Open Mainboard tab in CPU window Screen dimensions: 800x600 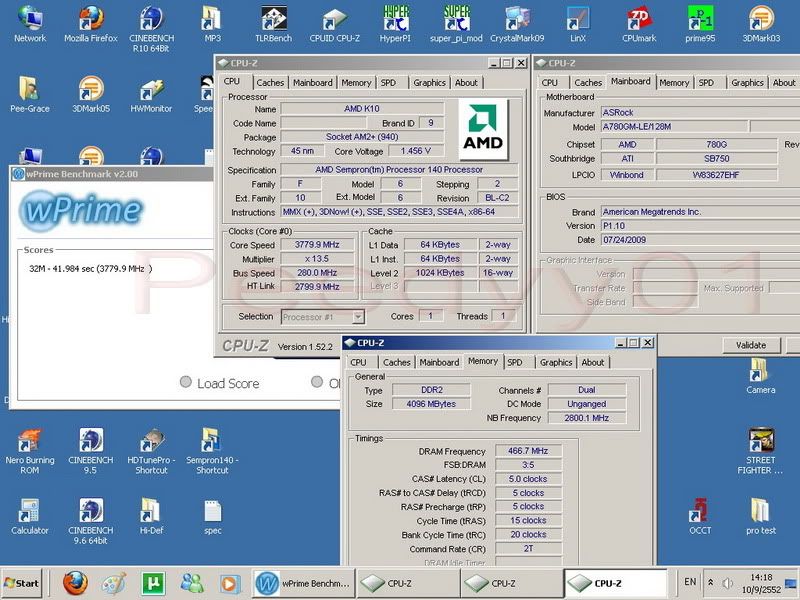[312, 82]
